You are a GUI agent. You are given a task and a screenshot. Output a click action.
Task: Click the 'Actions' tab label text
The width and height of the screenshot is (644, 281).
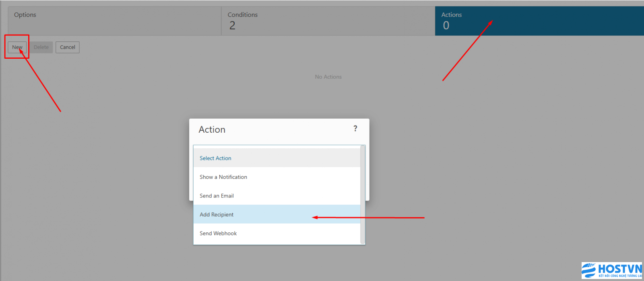tap(451, 15)
